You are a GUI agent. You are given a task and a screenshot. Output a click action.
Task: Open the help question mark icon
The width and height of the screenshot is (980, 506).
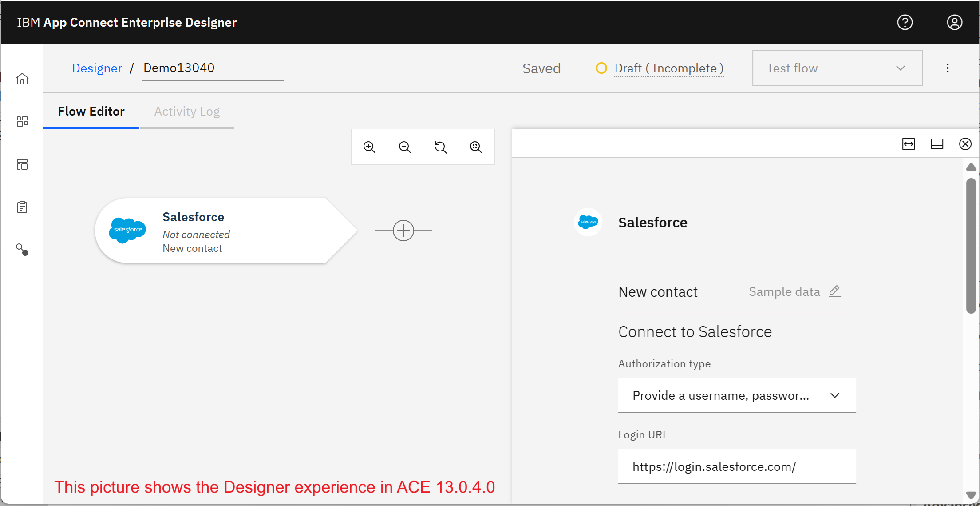click(905, 22)
